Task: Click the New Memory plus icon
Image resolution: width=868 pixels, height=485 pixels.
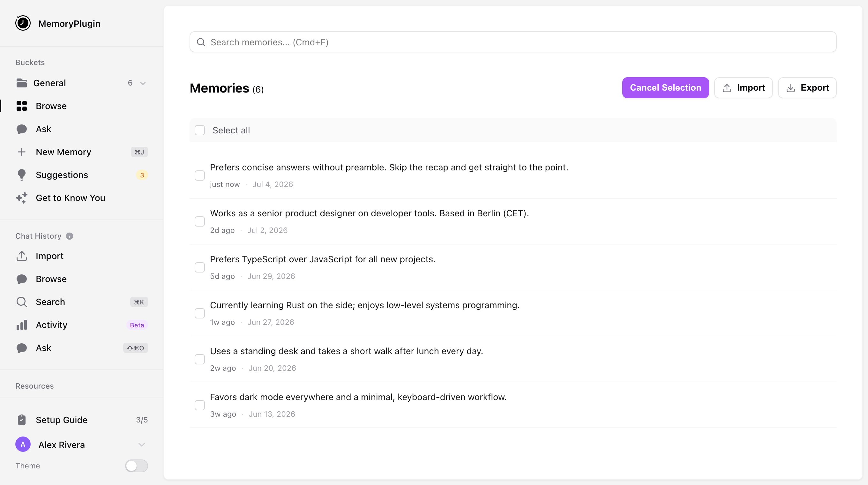Action: point(22,152)
